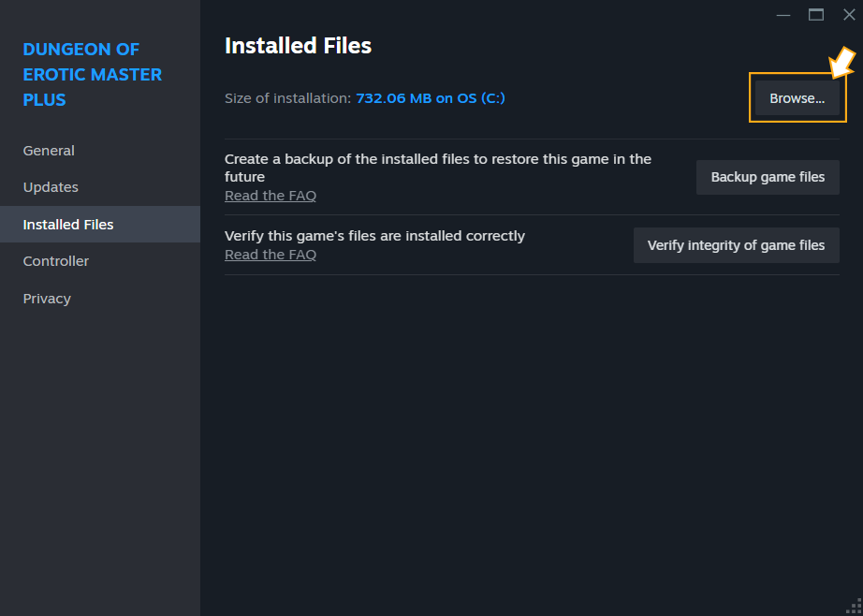
Task: Open the Privacy tab
Action: [47, 299]
